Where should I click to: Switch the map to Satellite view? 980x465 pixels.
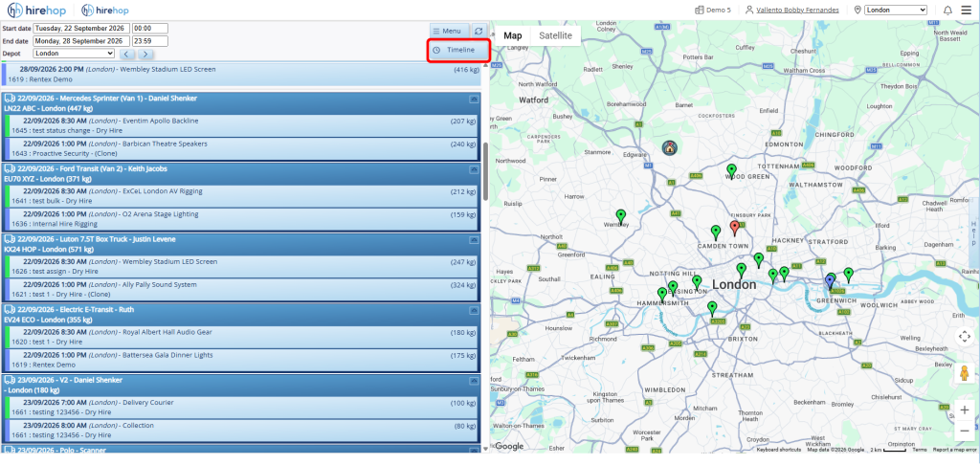pos(556,35)
